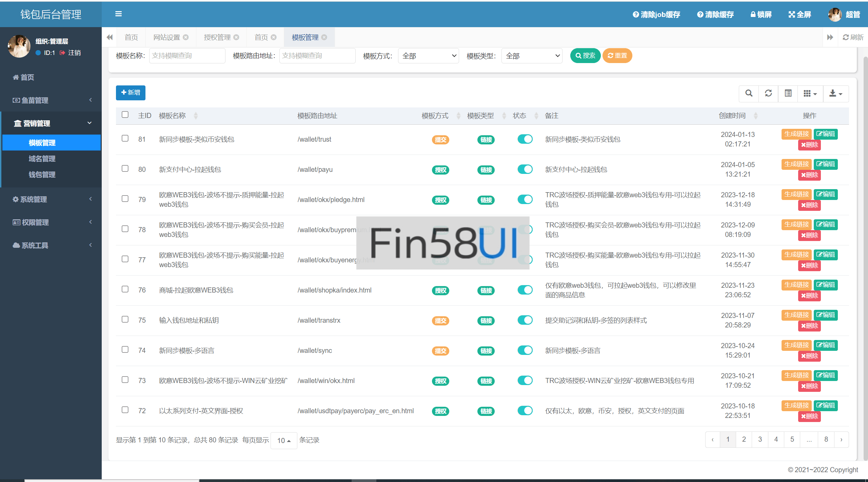Click the 全屏 fullscreen icon
Screen dimensions: 868x482
pos(792,14)
